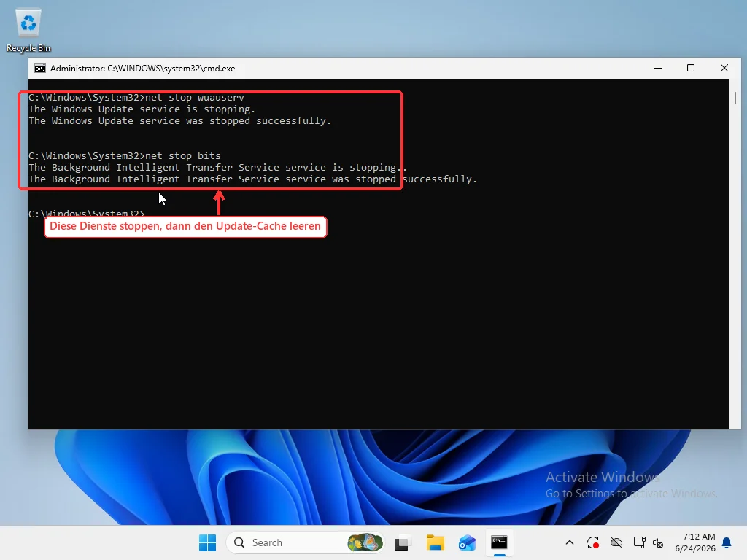The height and width of the screenshot is (560, 747).
Task: Click 'The Windows Update service is stopping.' line
Action: [x=142, y=109]
